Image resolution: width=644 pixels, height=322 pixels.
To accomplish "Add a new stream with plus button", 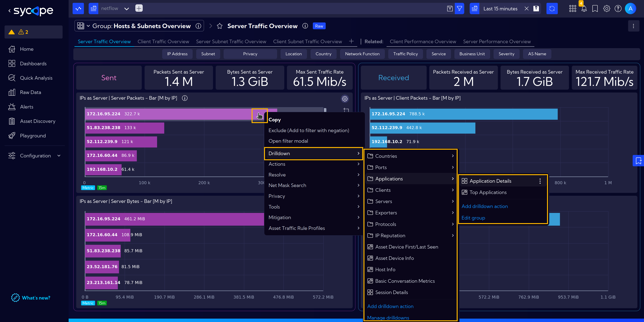I will [139, 8].
